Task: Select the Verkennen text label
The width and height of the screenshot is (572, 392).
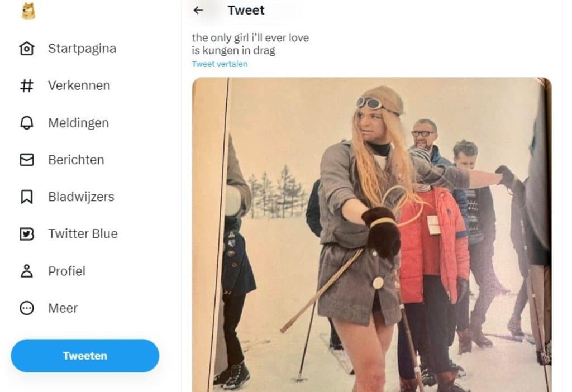Action: pos(79,85)
